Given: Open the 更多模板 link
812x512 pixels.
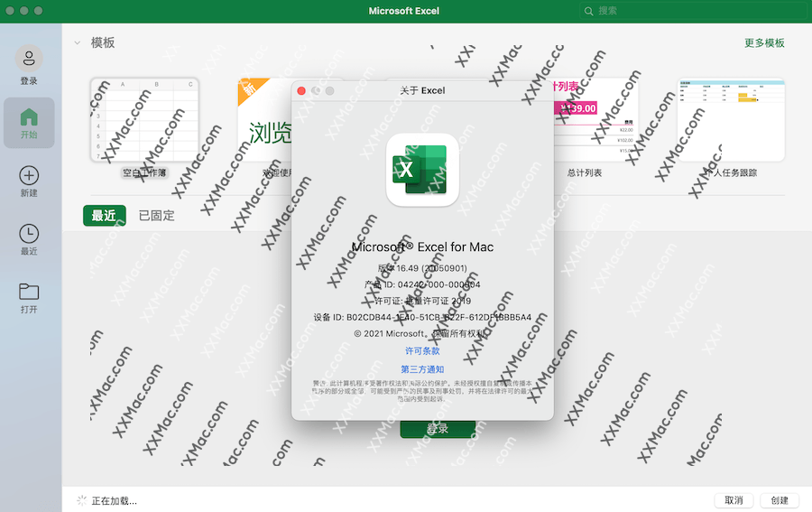Looking at the screenshot, I should [x=764, y=43].
